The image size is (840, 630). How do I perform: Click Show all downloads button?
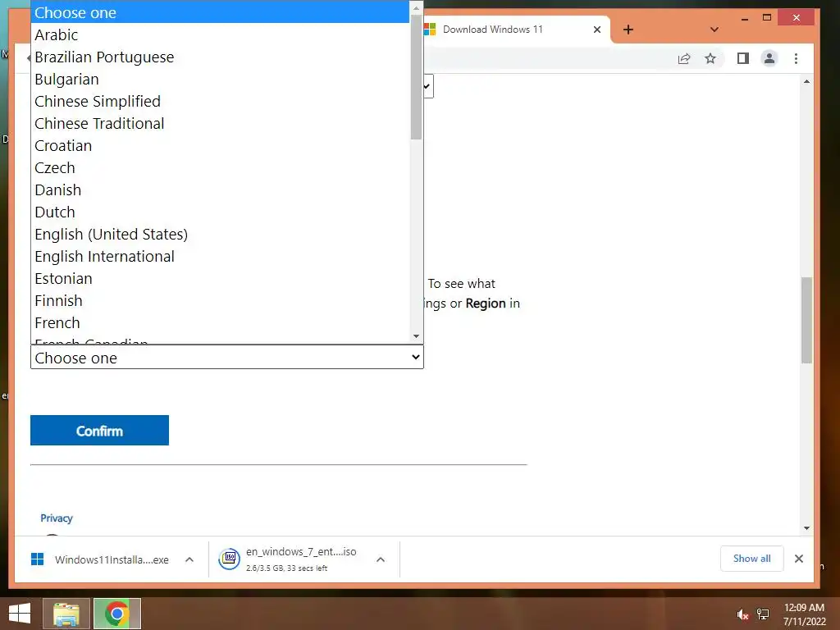tap(751, 558)
